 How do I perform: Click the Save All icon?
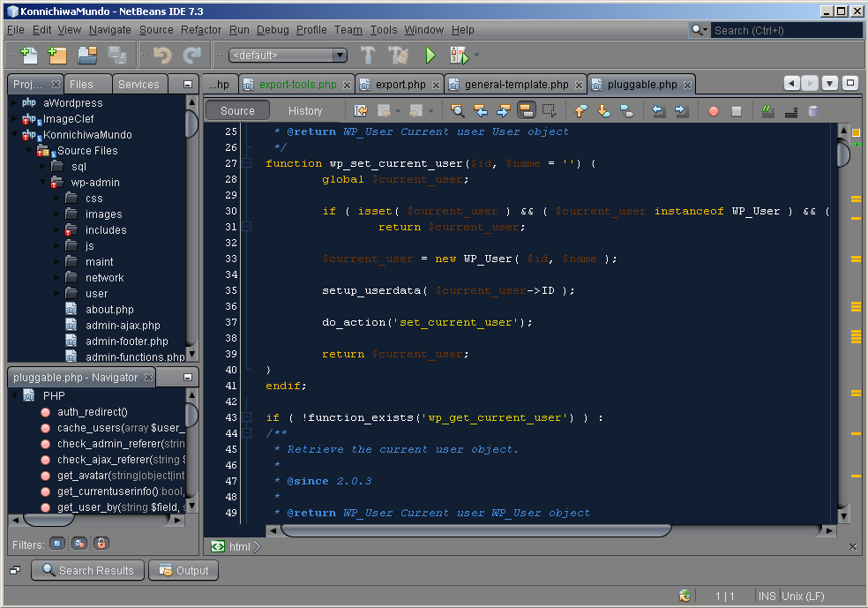[x=116, y=55]
